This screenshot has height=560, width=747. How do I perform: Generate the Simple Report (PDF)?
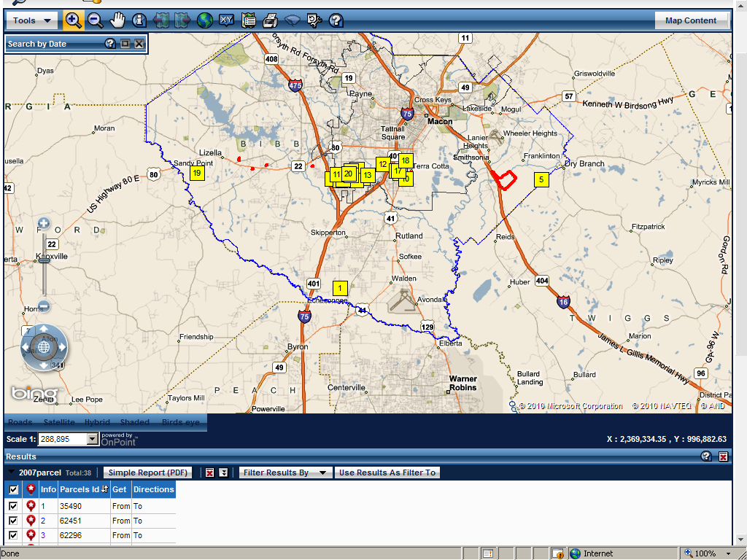click(147, 472)
